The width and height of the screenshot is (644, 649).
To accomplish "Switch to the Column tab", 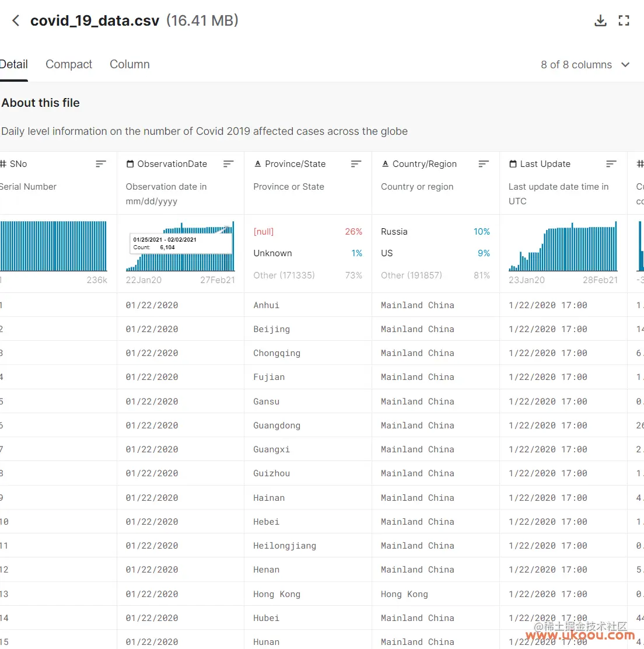I will tap(129, 64).
